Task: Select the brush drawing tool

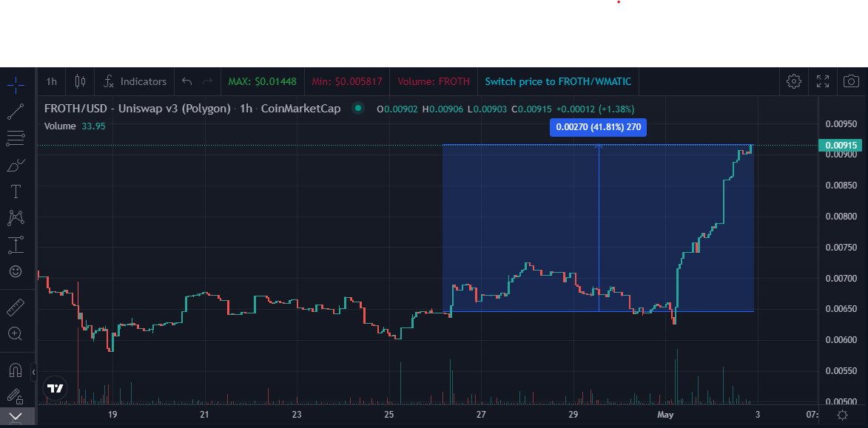Action: [16, 165]
